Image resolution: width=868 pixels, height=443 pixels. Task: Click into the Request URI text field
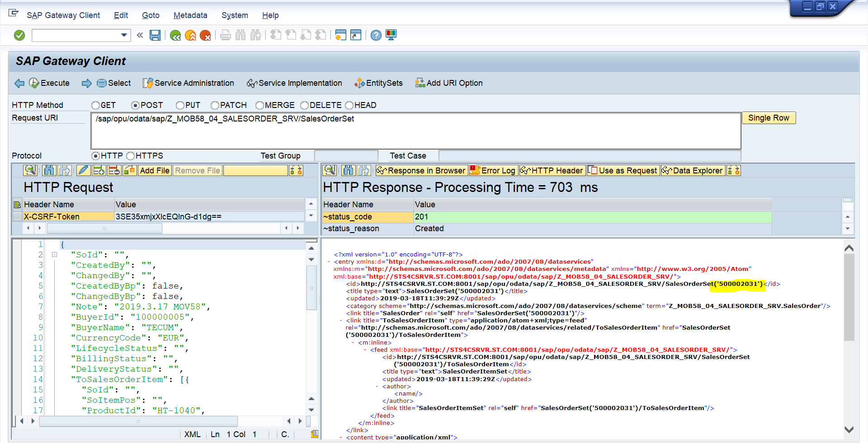click(x=415, y=131)
